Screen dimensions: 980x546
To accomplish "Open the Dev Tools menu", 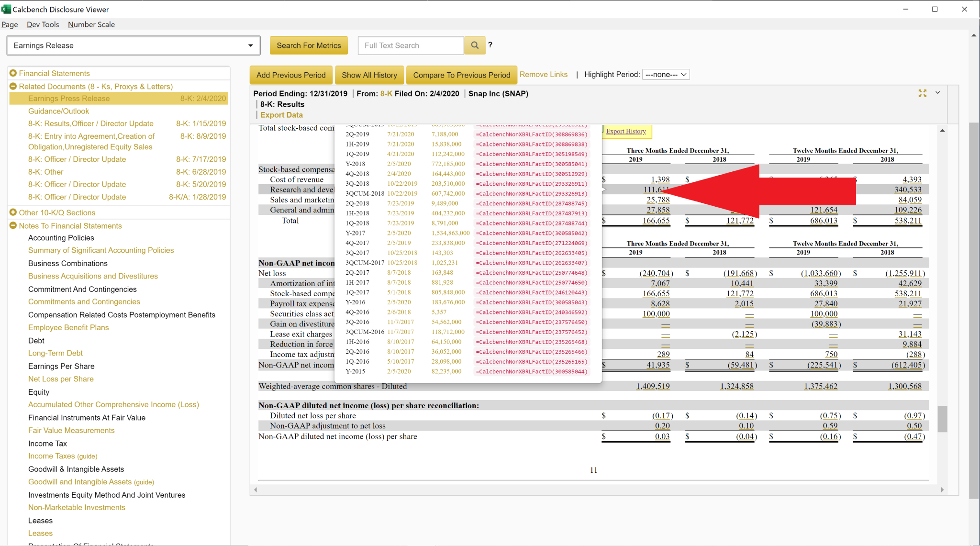I will [43, 24].
